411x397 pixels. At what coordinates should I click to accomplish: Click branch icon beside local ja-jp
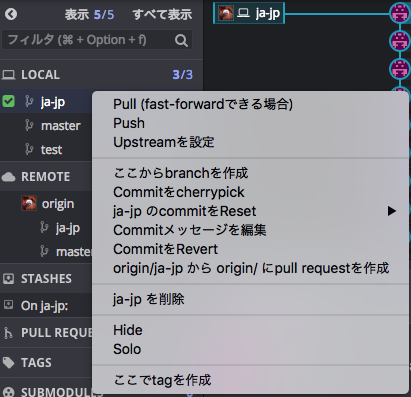29,101
